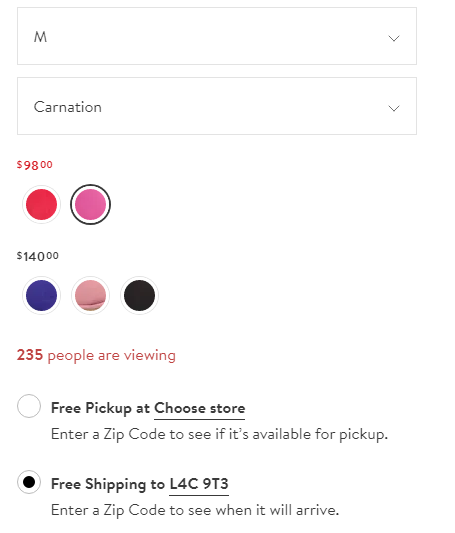
Task: Choose the light pink swatch under $140
Action: pos(90,295)
